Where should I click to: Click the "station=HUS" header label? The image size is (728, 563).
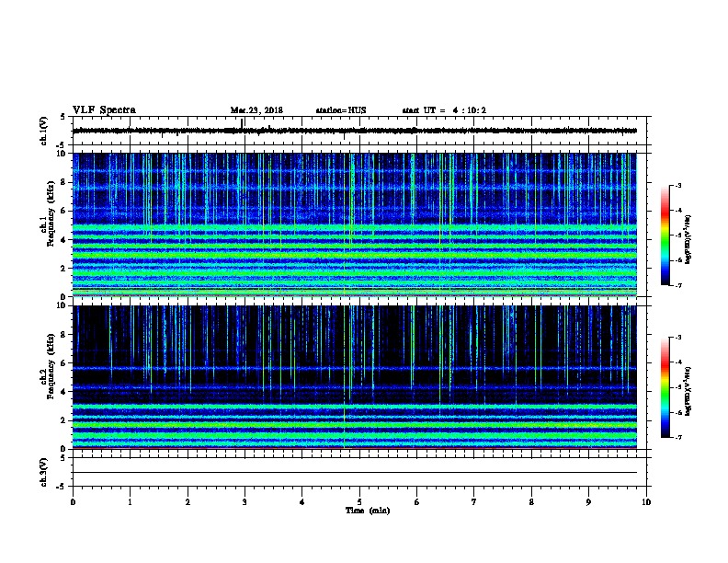point(341,110)
